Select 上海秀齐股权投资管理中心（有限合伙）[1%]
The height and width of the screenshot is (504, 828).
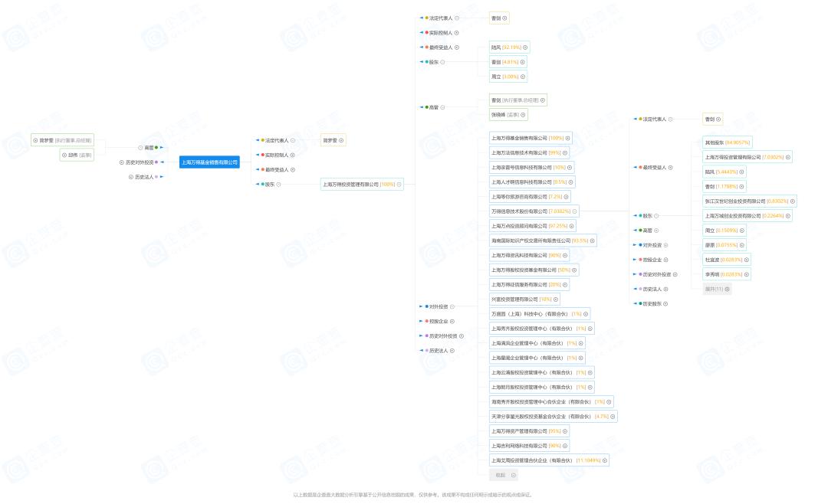click(542, 329)
